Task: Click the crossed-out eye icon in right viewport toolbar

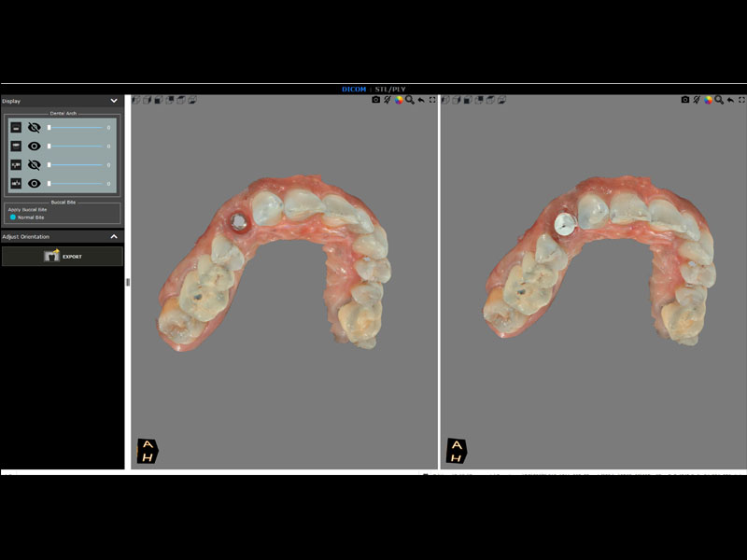Action: pos(697,100)
